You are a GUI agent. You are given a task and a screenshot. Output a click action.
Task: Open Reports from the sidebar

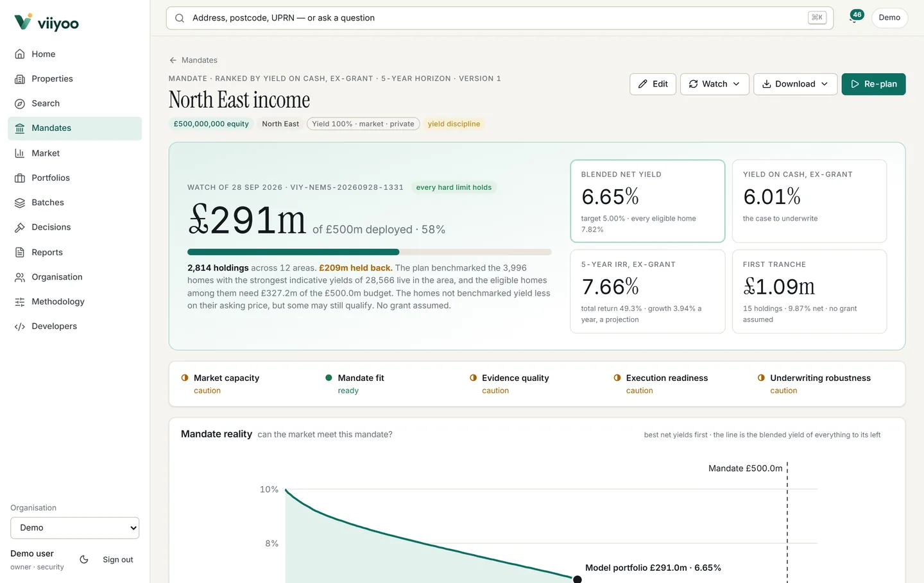75,252
